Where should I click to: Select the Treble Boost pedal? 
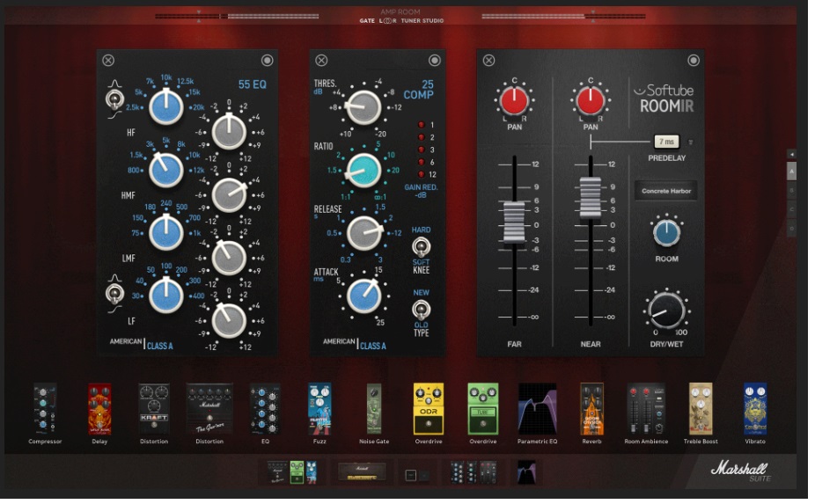[x=701, y=409]
